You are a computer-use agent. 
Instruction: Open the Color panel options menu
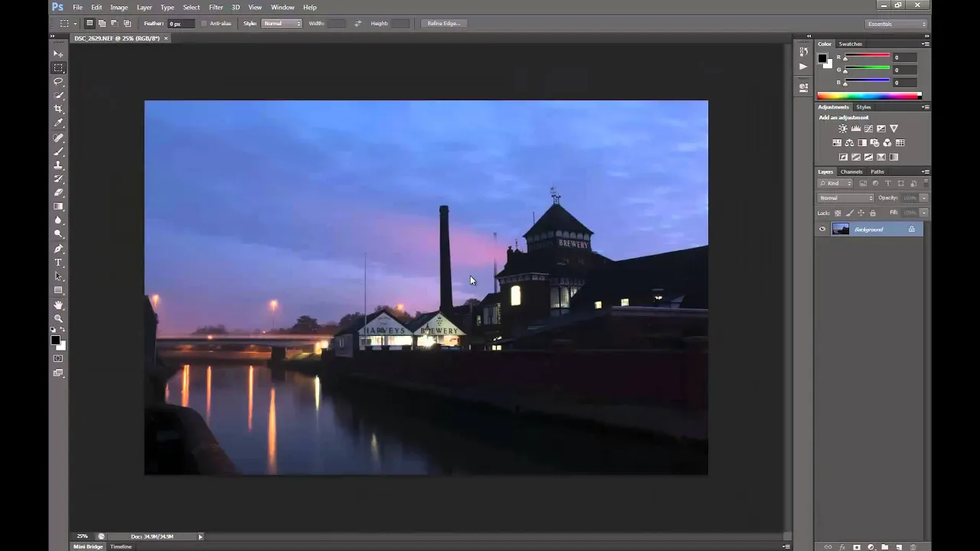925,44
